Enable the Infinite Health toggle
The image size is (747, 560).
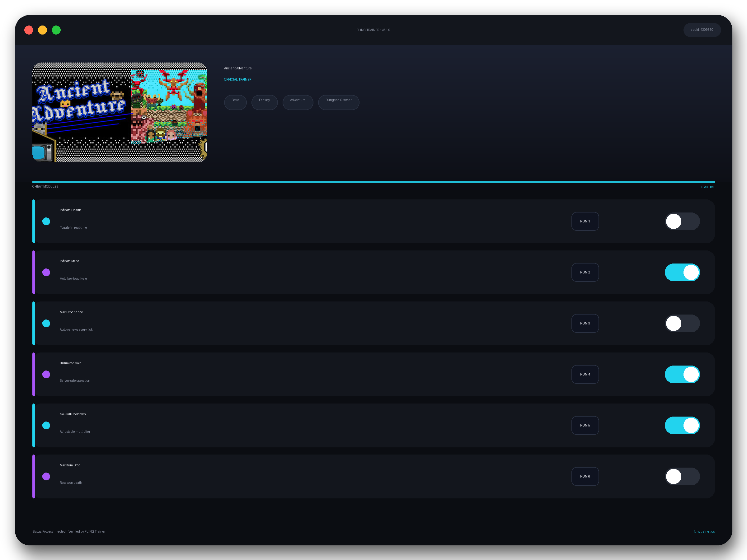point(682,222)
